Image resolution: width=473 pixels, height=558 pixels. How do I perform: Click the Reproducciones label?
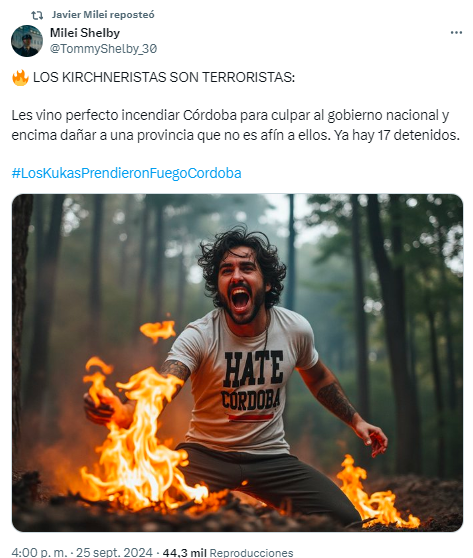[251, 552]
